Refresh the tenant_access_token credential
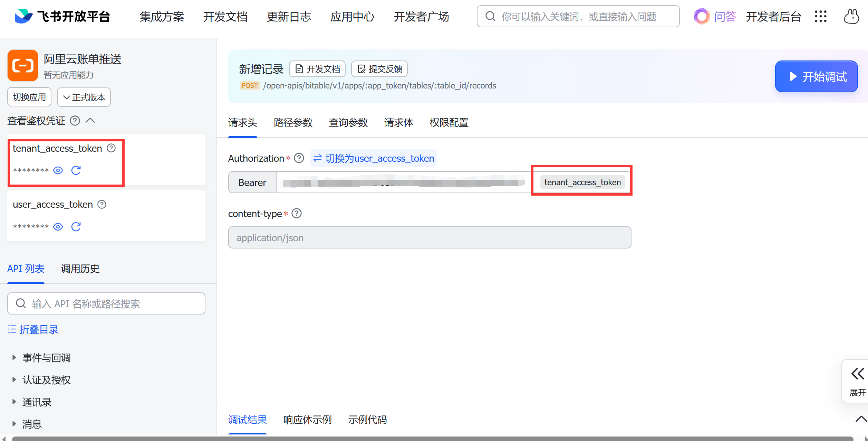The height and width of the screenshot is (441, 868). pos(76,170)
